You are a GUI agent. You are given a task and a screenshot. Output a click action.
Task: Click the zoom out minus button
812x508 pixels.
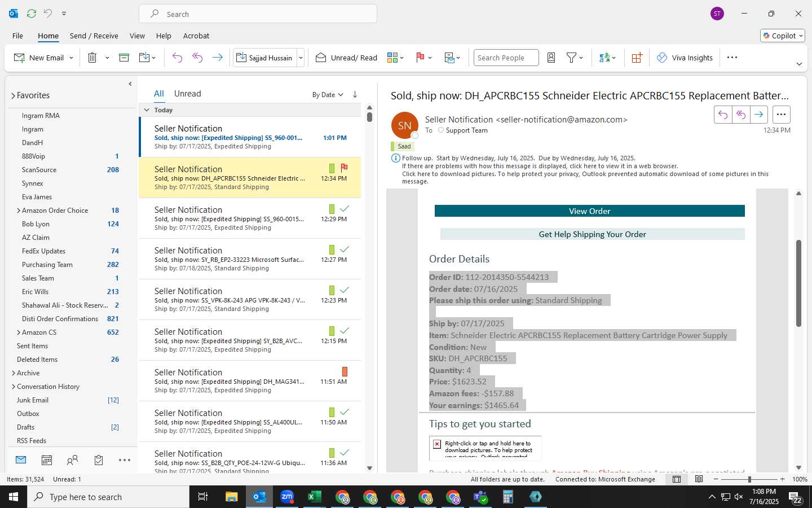pos(716,479)
